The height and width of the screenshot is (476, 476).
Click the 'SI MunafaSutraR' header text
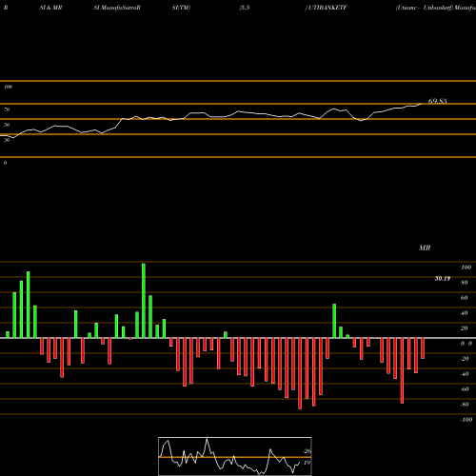[x=117, y=8]
